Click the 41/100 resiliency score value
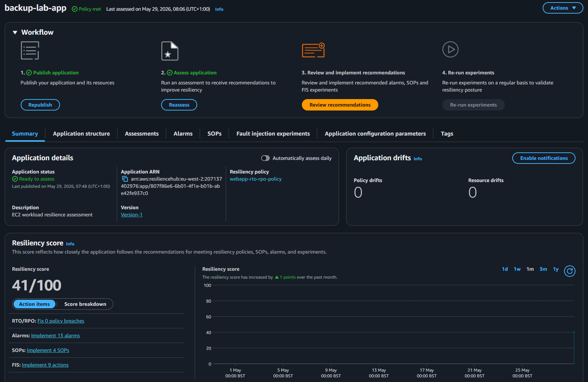The width and height of the screenshot is (588, 382). (x=37, y=285)
